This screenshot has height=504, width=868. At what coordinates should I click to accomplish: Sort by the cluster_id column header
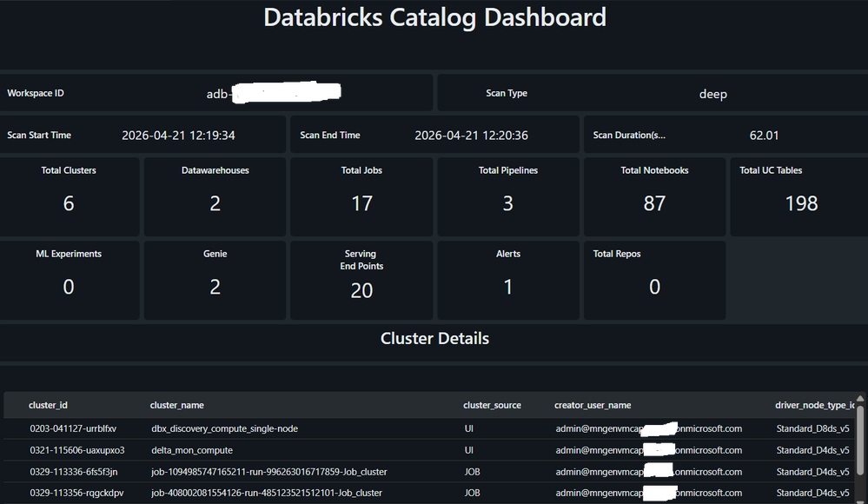(48, 406)
